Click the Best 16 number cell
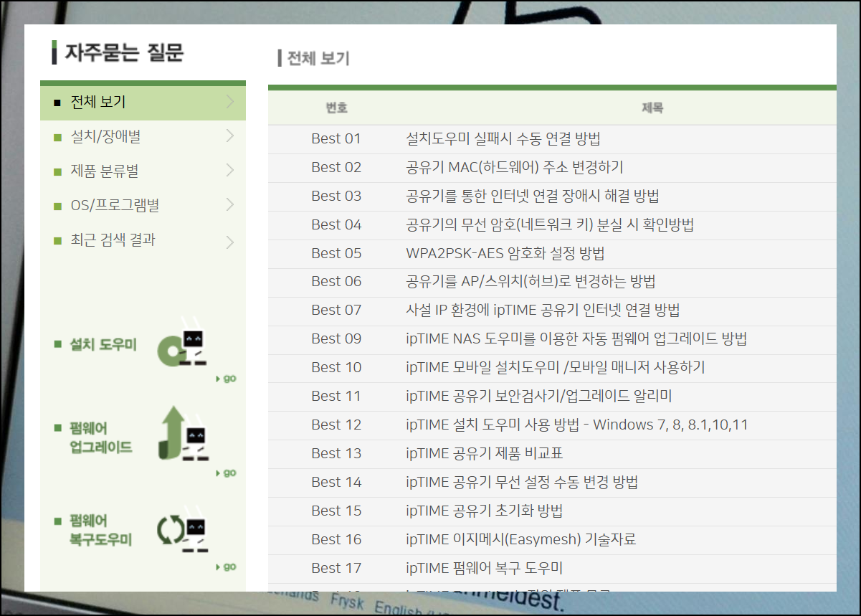The height and width of the screenshot is (616, 861). [336, 539]
